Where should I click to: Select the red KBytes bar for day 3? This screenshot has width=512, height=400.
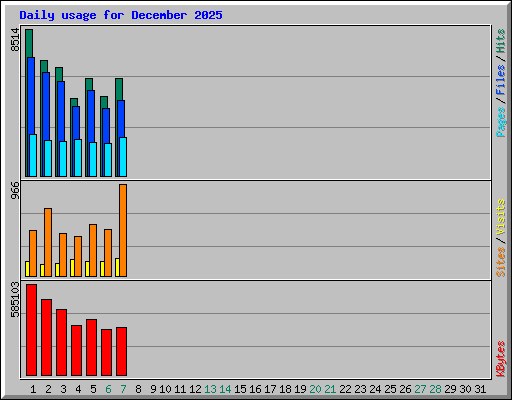[61, 342]
